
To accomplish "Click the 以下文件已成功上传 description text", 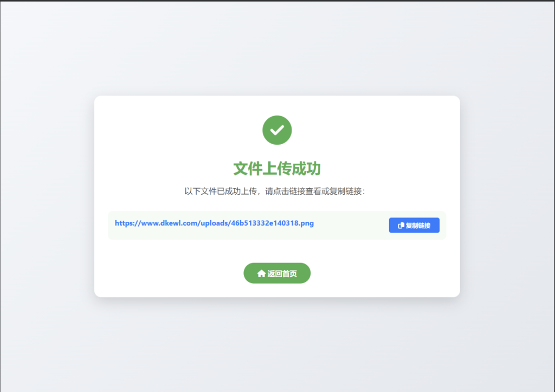I will coord(221,191).
